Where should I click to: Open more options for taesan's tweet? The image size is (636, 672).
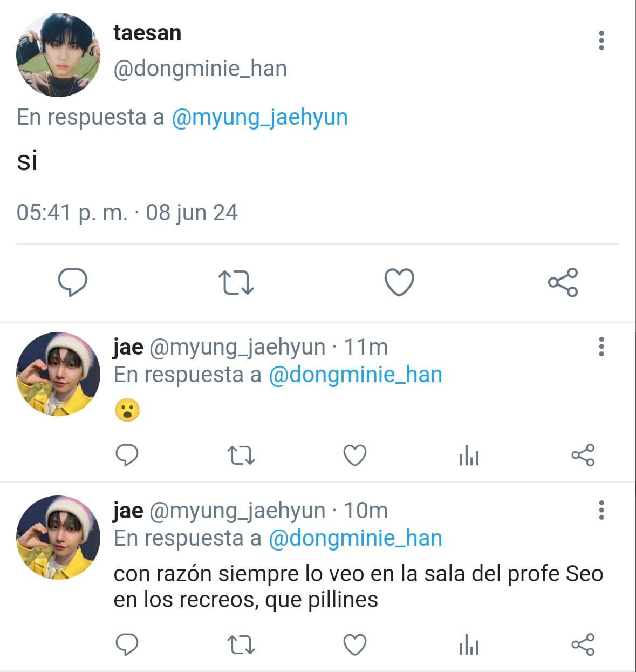[601, 40]
